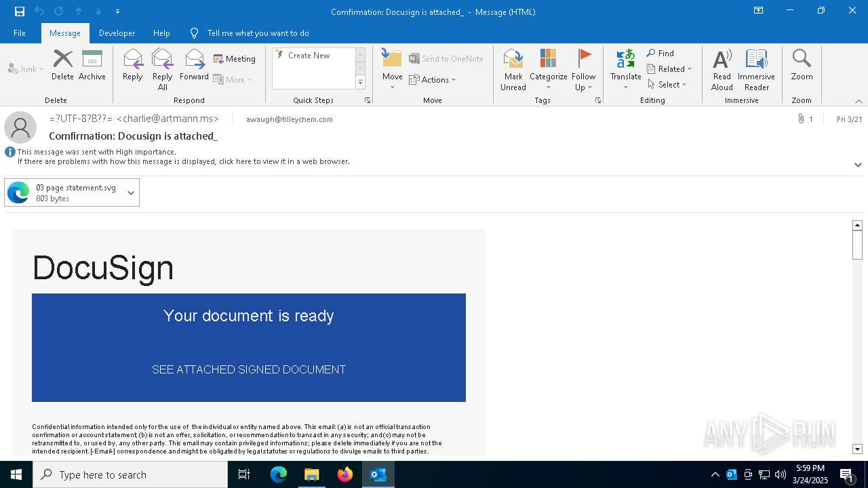The width and height of the screenshot is (868, 488).
Task: Open the Tags dialog launcher
Action: (598, 100)
